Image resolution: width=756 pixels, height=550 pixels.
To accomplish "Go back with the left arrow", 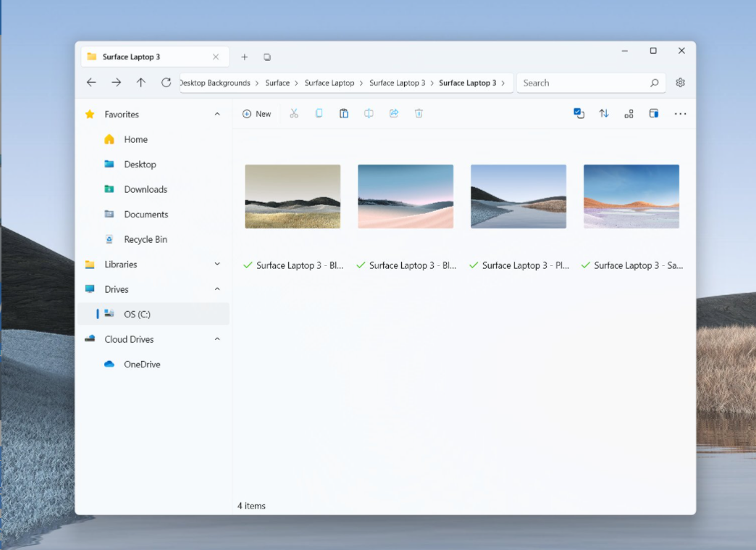I will pyautogui.click(x=91, y=83).
